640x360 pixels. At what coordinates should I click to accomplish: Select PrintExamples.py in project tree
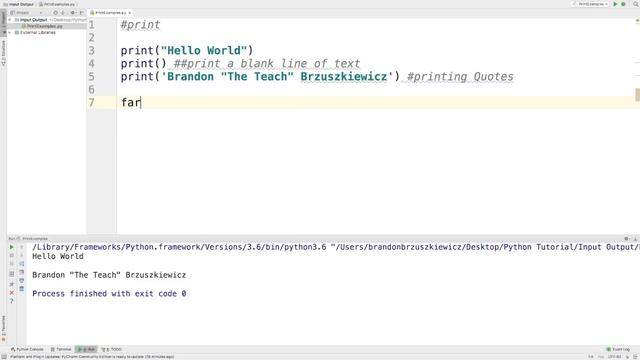click(x=44, y=26)
